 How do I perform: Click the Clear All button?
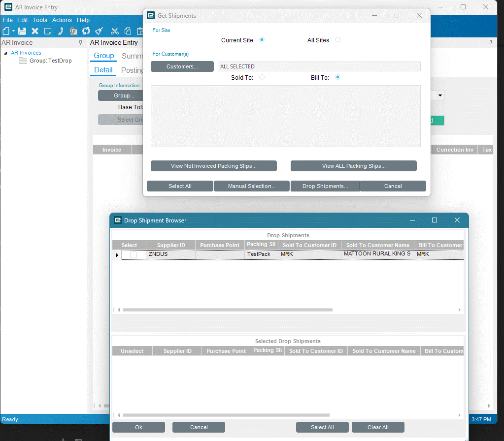tap(378, 428)
